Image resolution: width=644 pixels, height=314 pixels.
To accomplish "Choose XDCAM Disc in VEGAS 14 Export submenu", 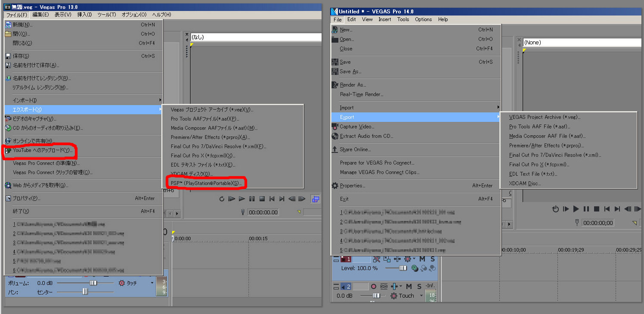I will point(568,183).
